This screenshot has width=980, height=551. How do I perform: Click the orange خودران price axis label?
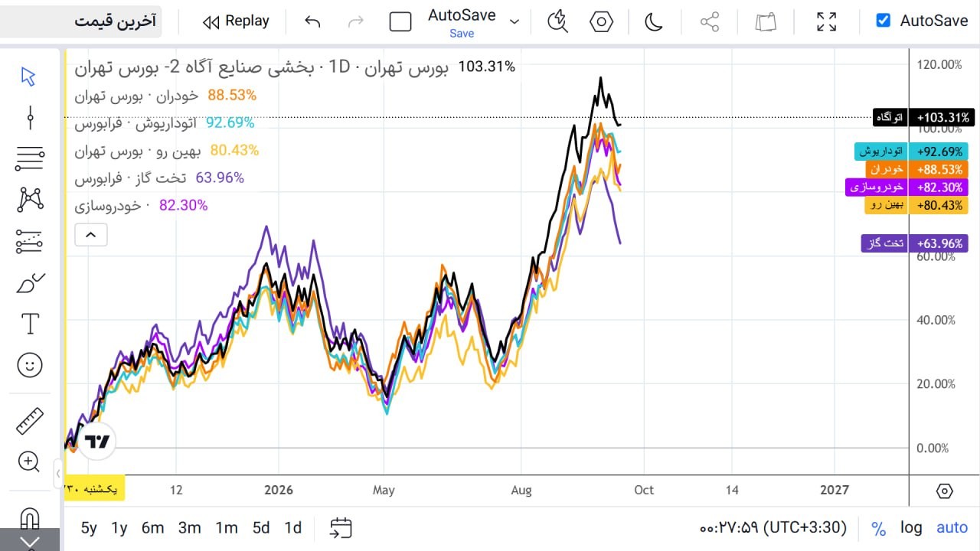(918, 169)
